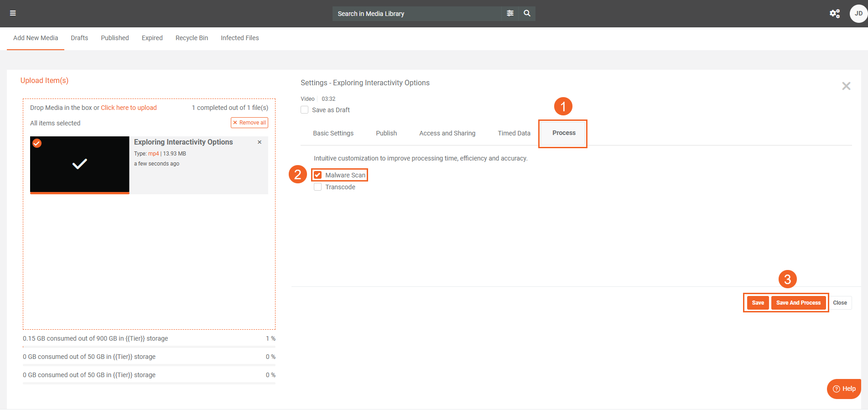The image size is (868, 415).
Task: Click the magnifier search icon
Action: 527,13
